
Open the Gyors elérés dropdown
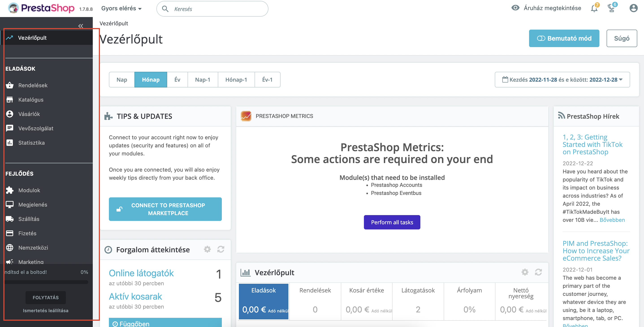point(121,9)
